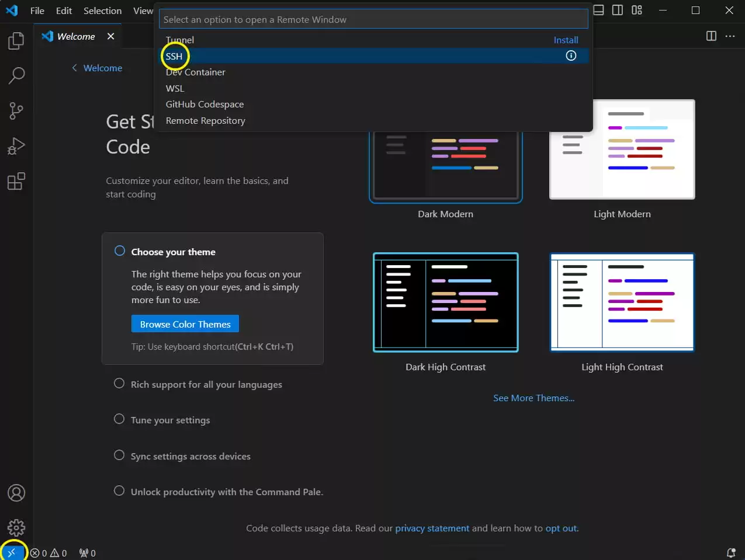This screenshot has width=745, height=560.
Task: Choose Dev Container from remote options
Action: [195, 72]
